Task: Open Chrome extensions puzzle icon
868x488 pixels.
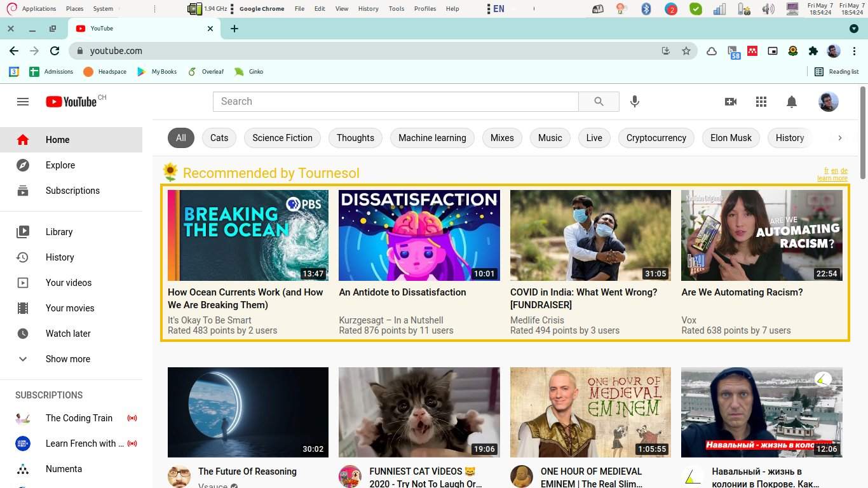Action: (813, 51)
